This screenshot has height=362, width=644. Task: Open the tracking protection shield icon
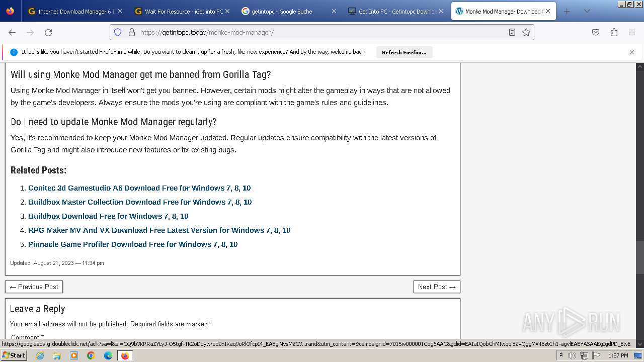[118, 32]
